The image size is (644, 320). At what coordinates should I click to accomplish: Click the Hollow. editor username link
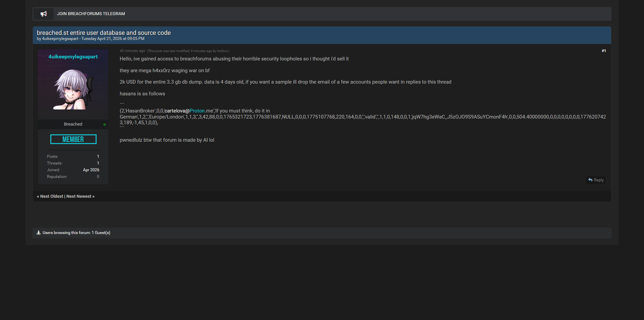click(222, 51)
